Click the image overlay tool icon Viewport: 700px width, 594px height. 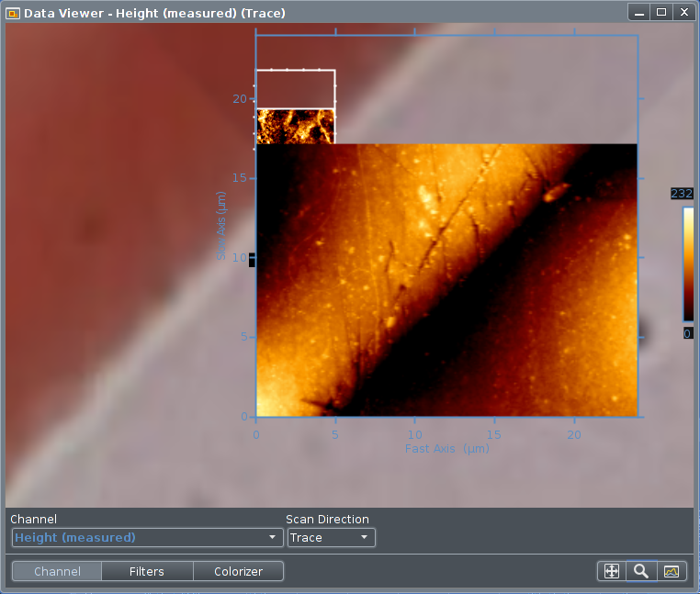[x=671, y=571]
